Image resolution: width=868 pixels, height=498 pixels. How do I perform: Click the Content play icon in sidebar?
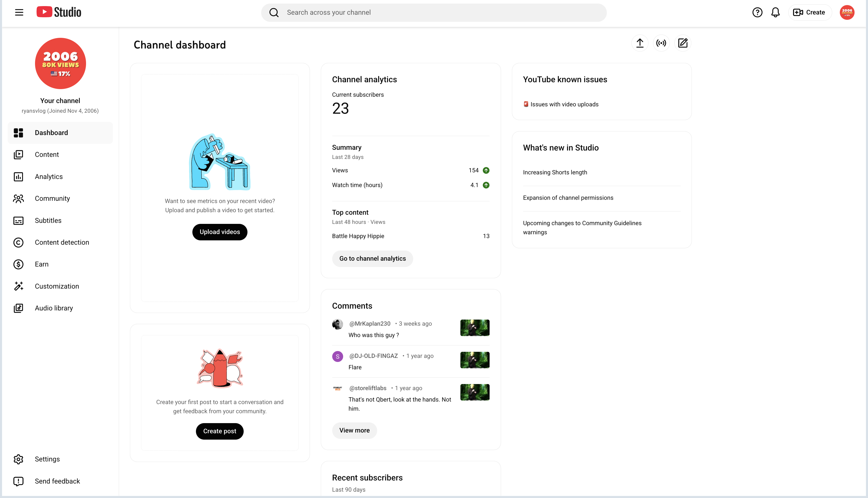point(19,155)
